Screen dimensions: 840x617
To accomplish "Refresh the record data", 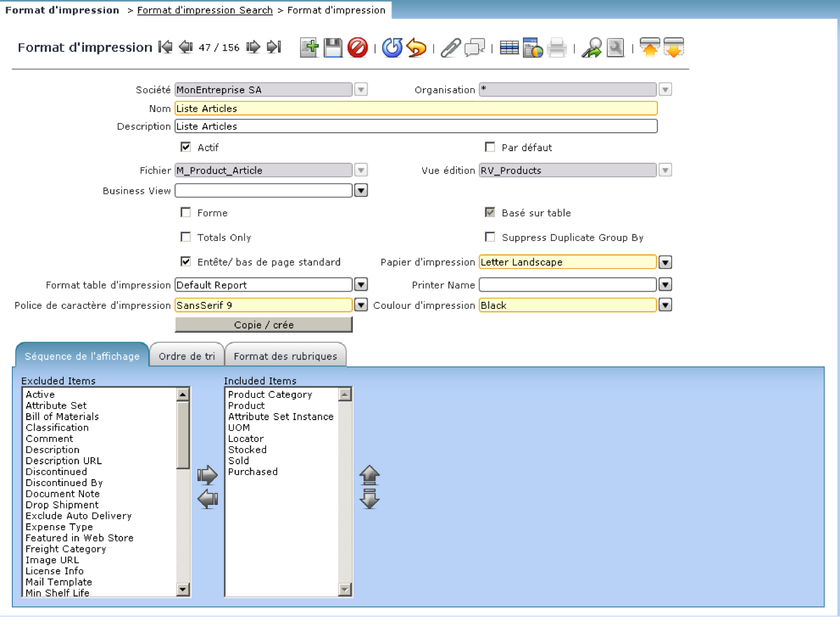I will click(392, 48).
